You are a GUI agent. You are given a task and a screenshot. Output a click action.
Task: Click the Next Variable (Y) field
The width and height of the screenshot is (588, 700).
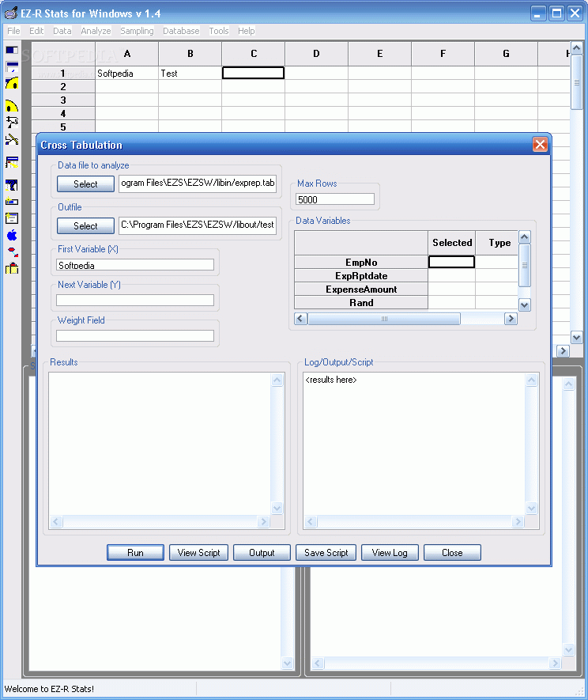pyautogui.click(x=135, y=301)
